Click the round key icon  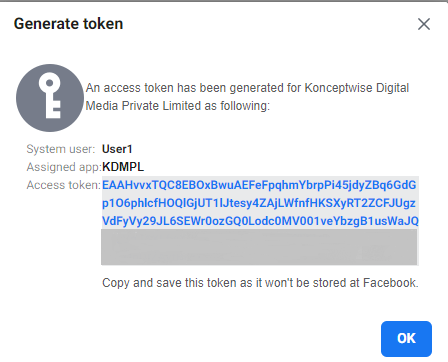click(x=50, y=98)
